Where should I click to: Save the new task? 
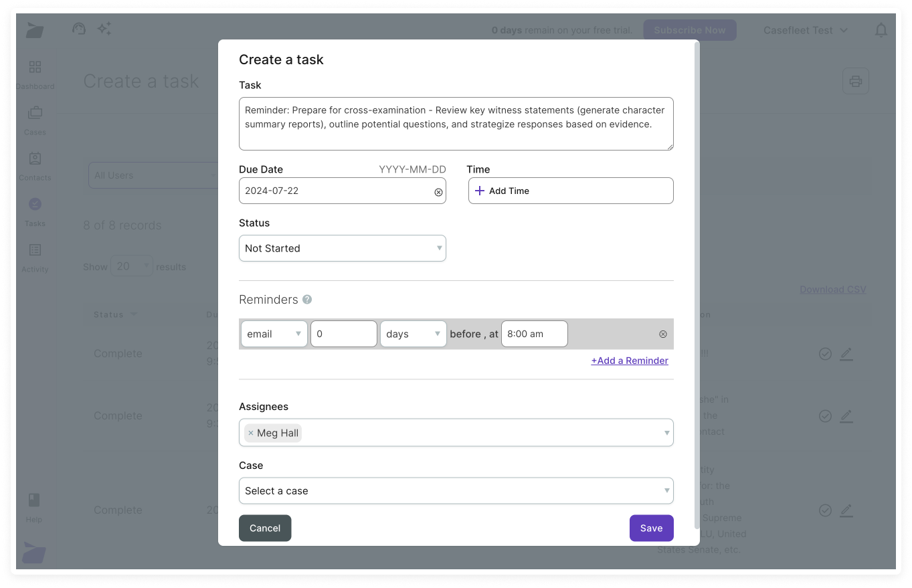point(651,528)
